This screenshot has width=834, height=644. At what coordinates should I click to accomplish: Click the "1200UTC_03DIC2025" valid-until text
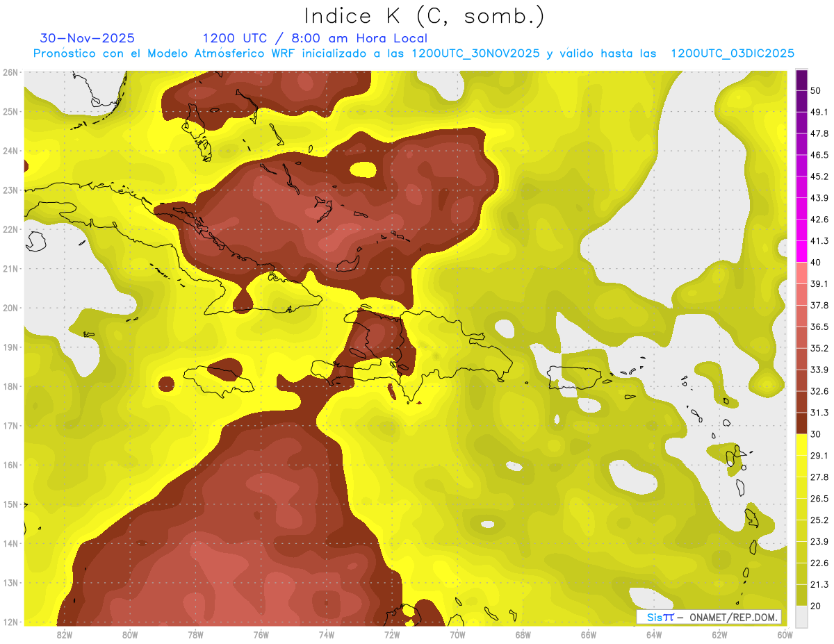click(733, 53)
